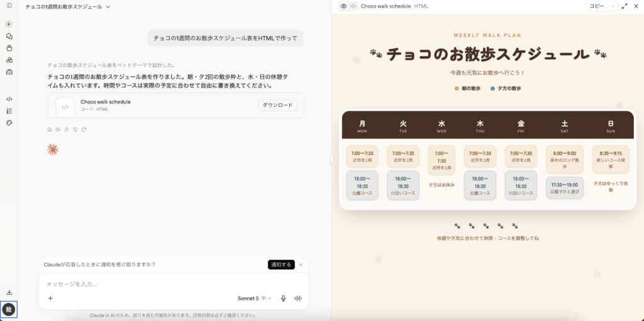The width and height of the screenshot is (644, 321).
Task: Read the response aloud with speaker icon
Action: (58, 130)
